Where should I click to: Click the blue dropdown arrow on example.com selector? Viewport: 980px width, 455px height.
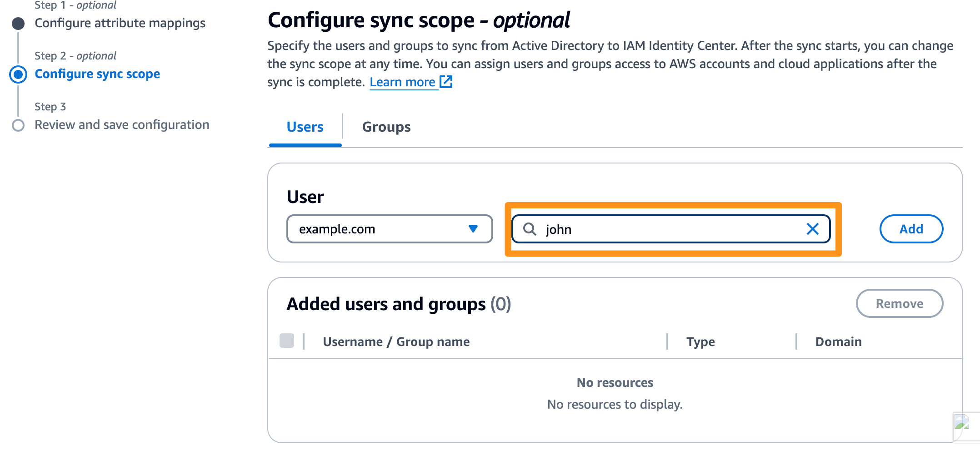[473, 229]
